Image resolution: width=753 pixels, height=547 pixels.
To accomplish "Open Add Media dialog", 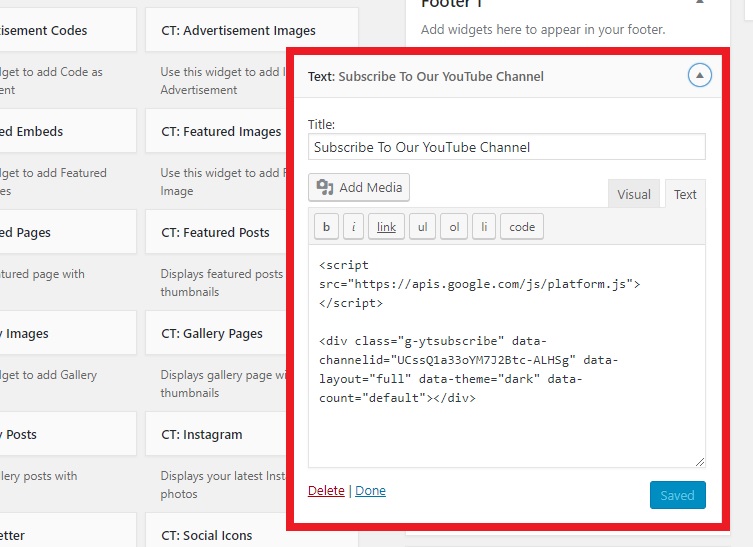I will (x=359, y=187).
